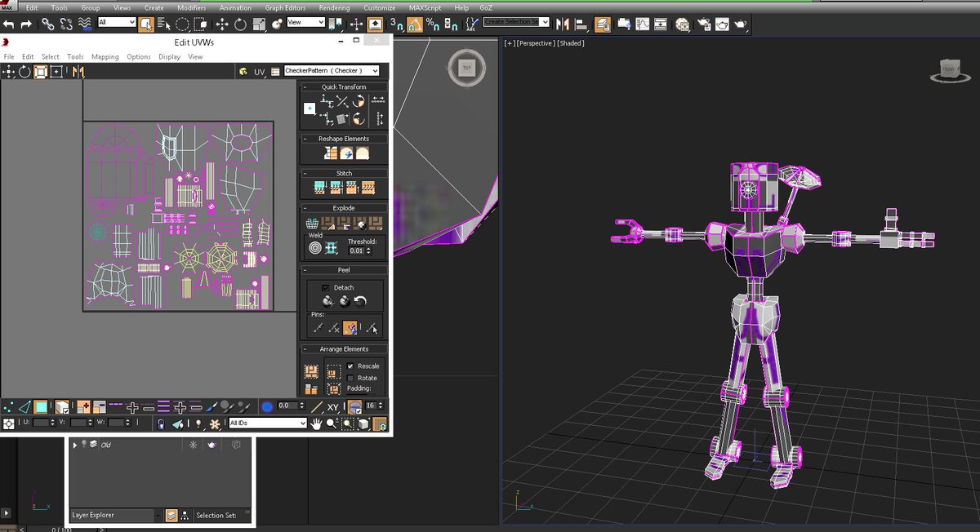Toggle visibility bulb of Old layer
The width and height of the screenshot is (980, 532).
[83, 445]
